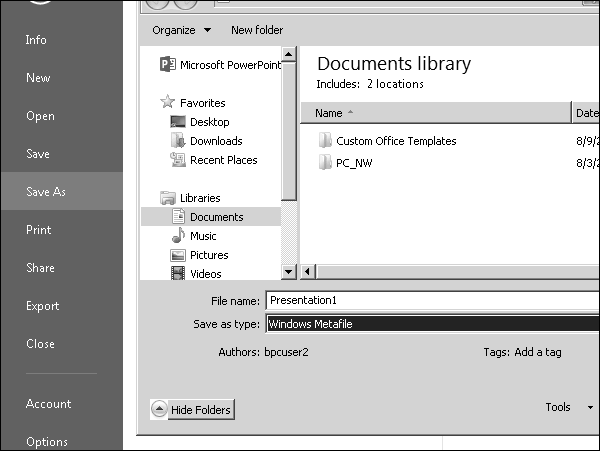Select Favorites in the navigation pane
Viewport: 600px width, 451px height.
click(202, 103)
